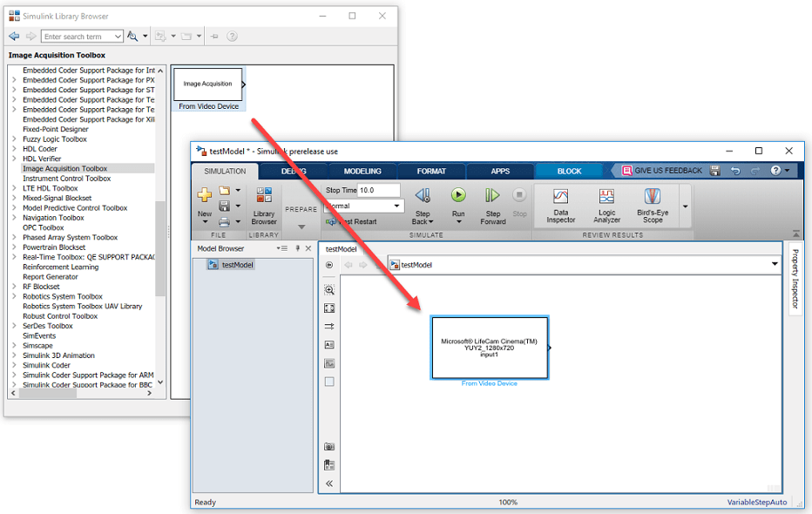The height and width of the screenshot is (514, 812).
Task: Switch to the BLOCK tab
Action: [x=569, y=172]
